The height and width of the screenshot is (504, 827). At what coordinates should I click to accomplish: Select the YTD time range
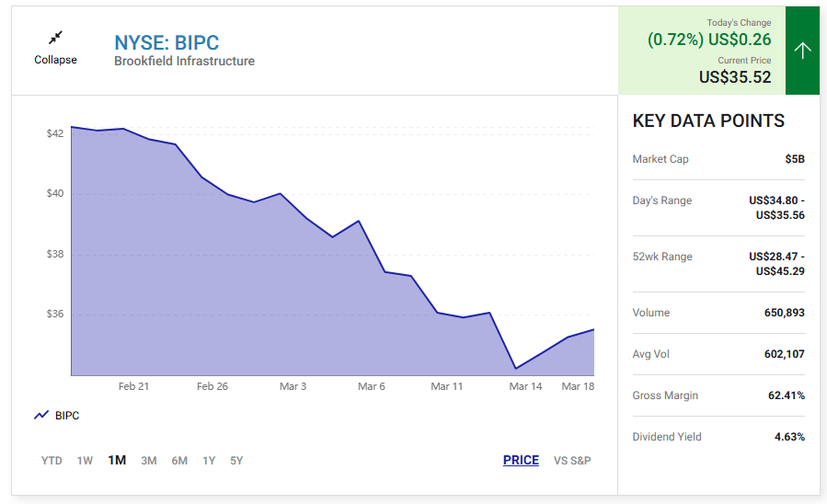click(52, 460)
